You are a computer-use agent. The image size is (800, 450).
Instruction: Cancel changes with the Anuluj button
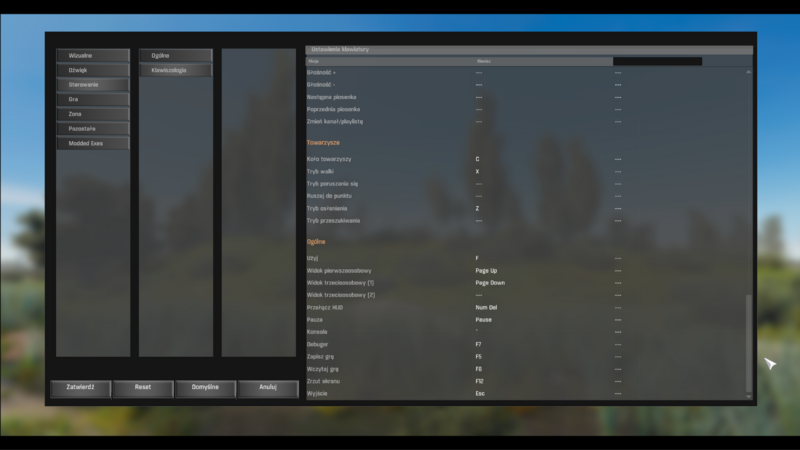click(x=267, y=387)
